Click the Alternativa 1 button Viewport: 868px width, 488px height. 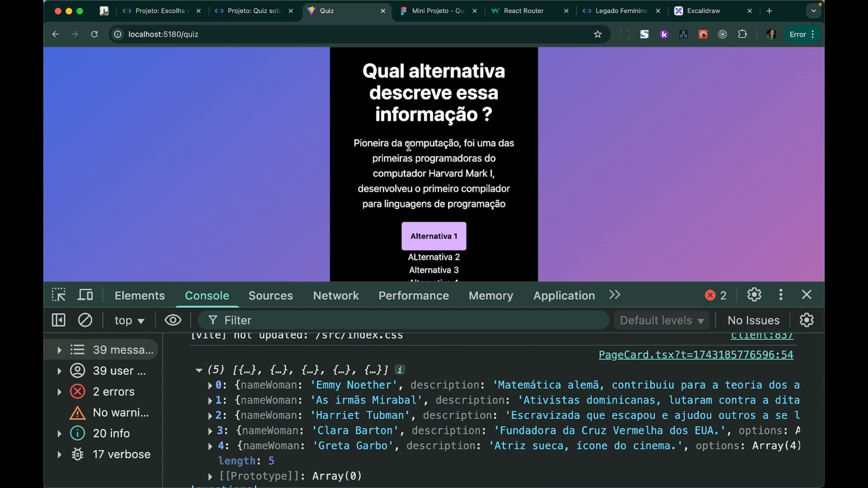(434, 236)
